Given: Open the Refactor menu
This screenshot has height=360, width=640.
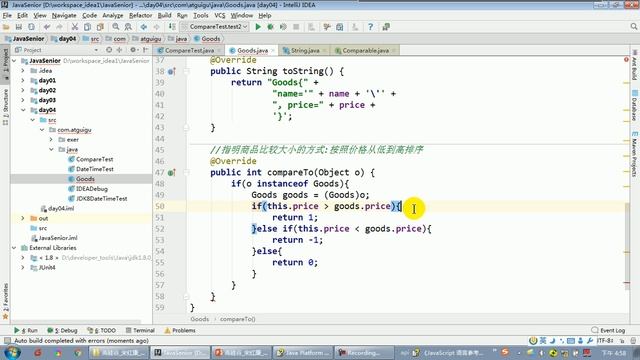Looking at the screenshot, I should tap(140, 16).
